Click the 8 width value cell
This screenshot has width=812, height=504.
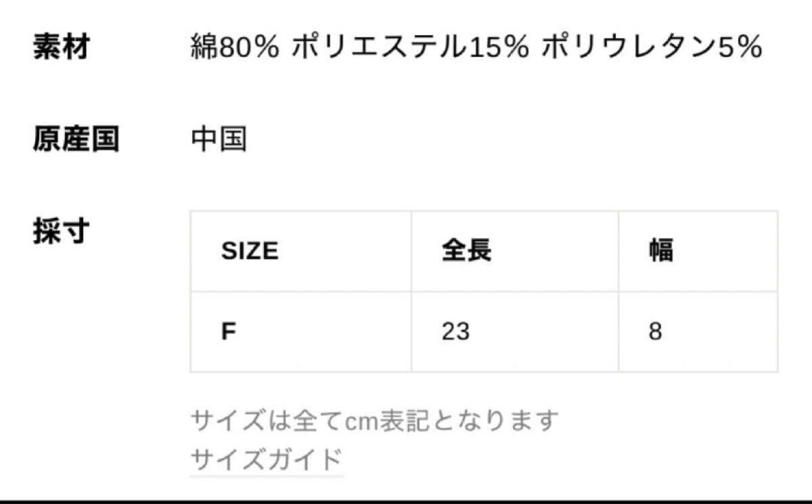click(x=655, y=332)
